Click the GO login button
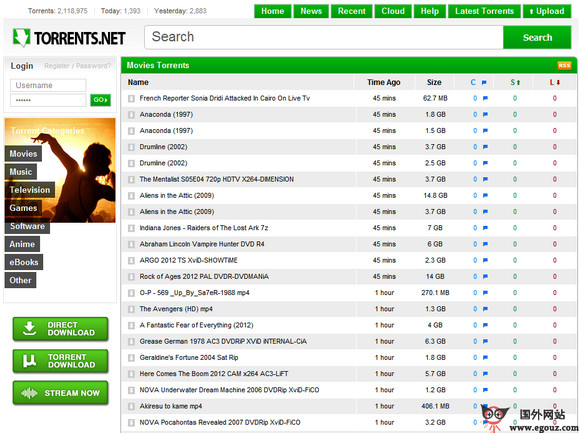580x433 pixels. 100,100
